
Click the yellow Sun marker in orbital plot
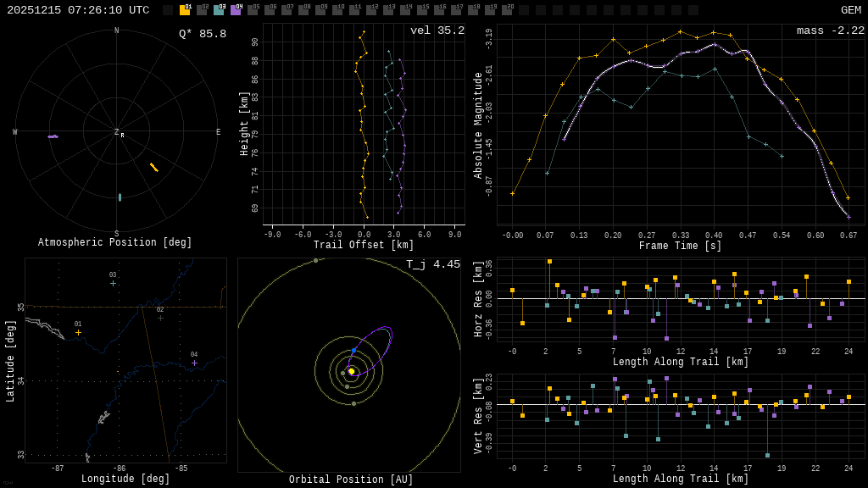351,371
